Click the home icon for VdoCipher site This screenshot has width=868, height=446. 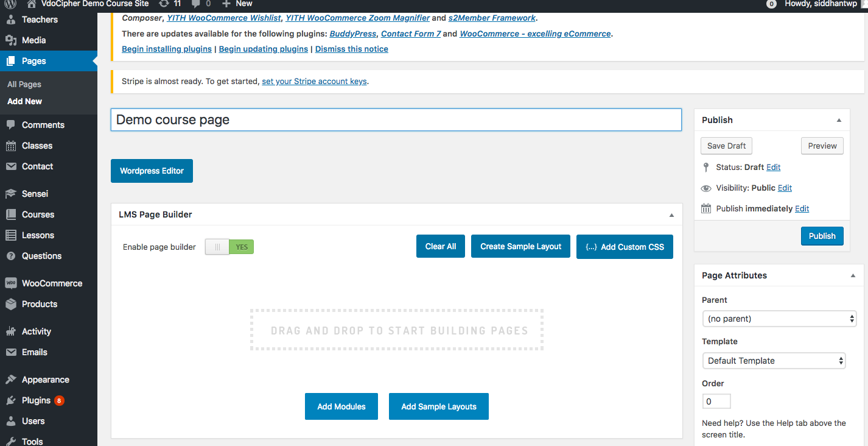tap(32, 3)
